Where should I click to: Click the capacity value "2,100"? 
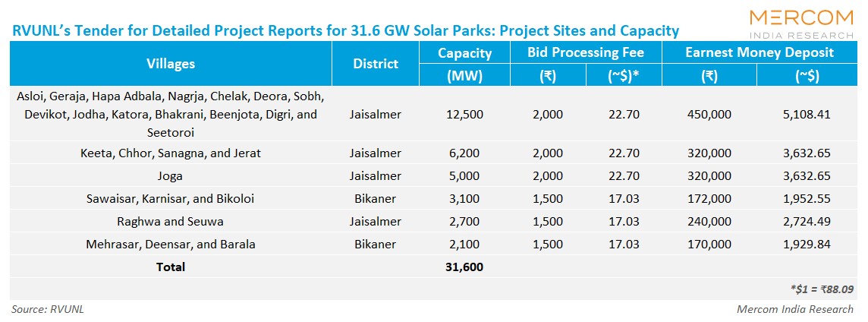click(464, 244)
